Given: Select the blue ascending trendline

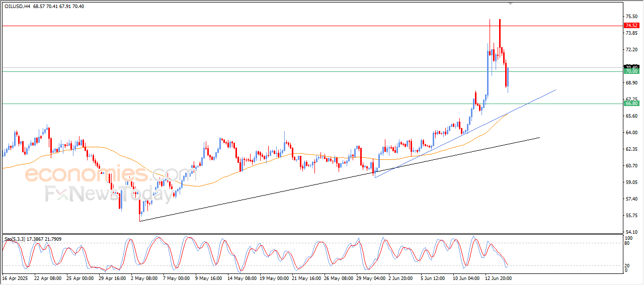Looking at the screenshot, I should coord(465,133).
